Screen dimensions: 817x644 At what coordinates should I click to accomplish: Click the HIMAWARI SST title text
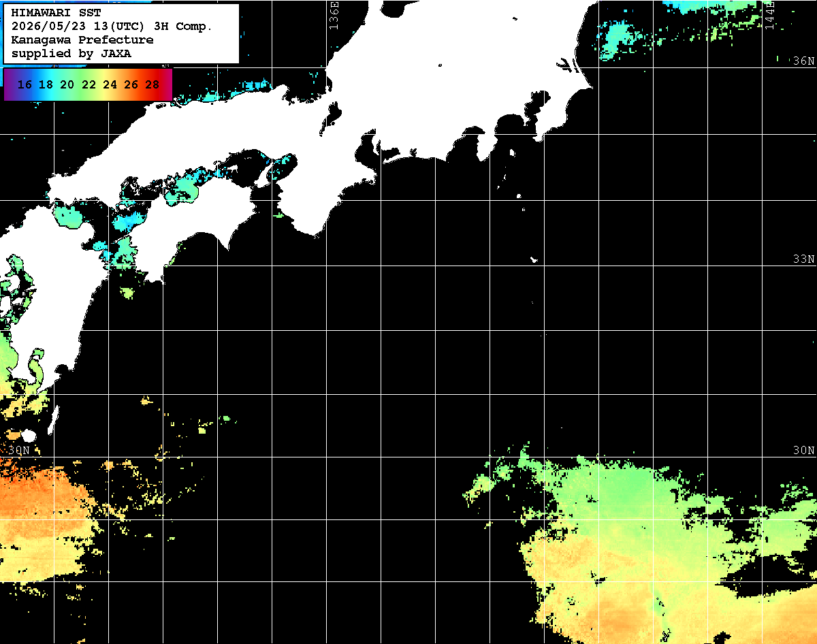pos(56,13)
